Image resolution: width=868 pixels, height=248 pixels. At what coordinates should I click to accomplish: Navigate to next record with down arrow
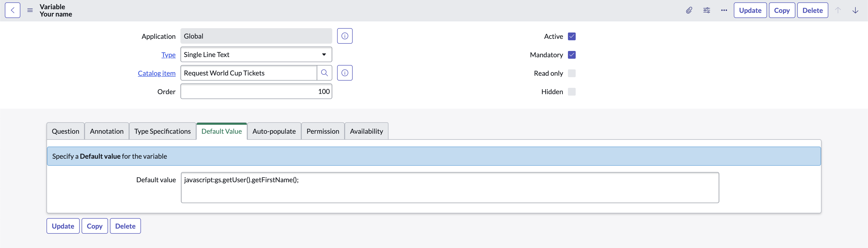tap(856, 10)
